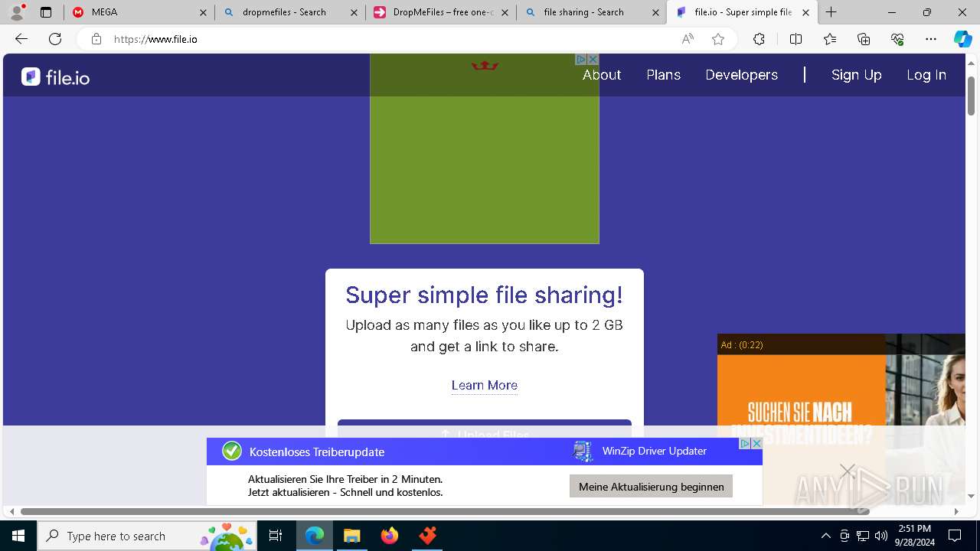The height and width of the screenshot is (551, 980).
Task: Open Browser essentials heart icon
Action: (897, 39)
